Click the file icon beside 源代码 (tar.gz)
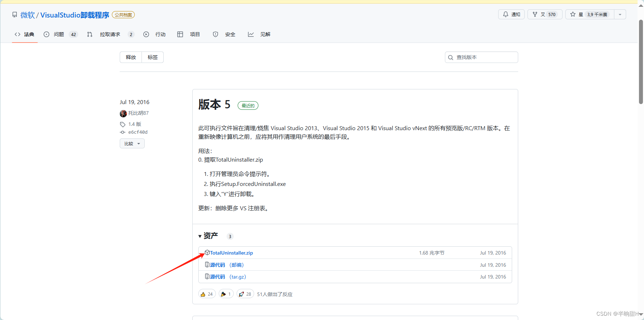The height and width of the screenshot is (320, 644). click(x=207, y=276)
